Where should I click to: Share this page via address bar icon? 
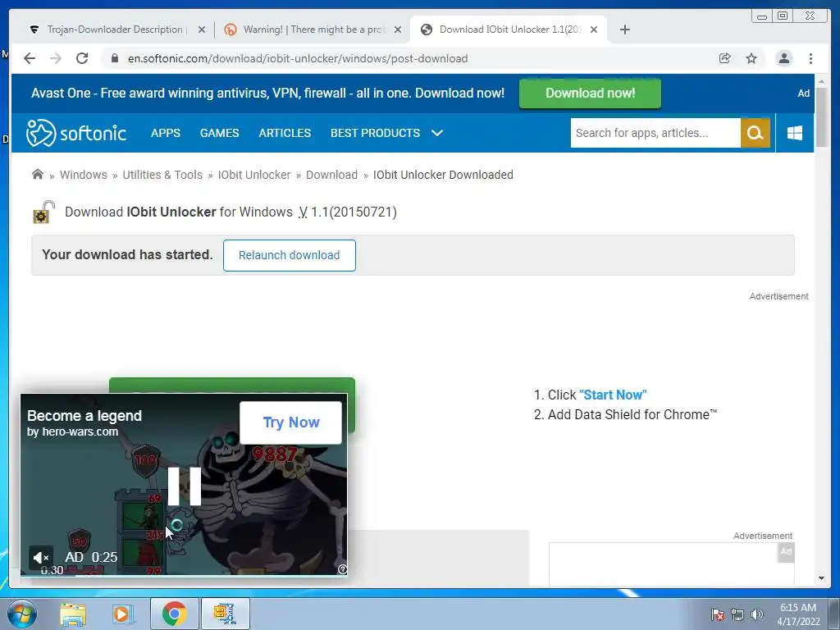(725, 58)
